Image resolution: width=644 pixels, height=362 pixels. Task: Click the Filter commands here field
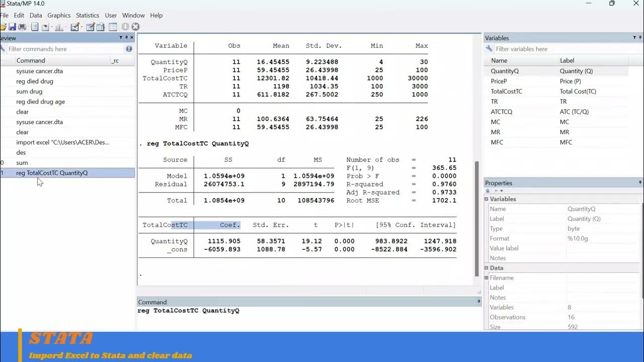click(65, 49)
